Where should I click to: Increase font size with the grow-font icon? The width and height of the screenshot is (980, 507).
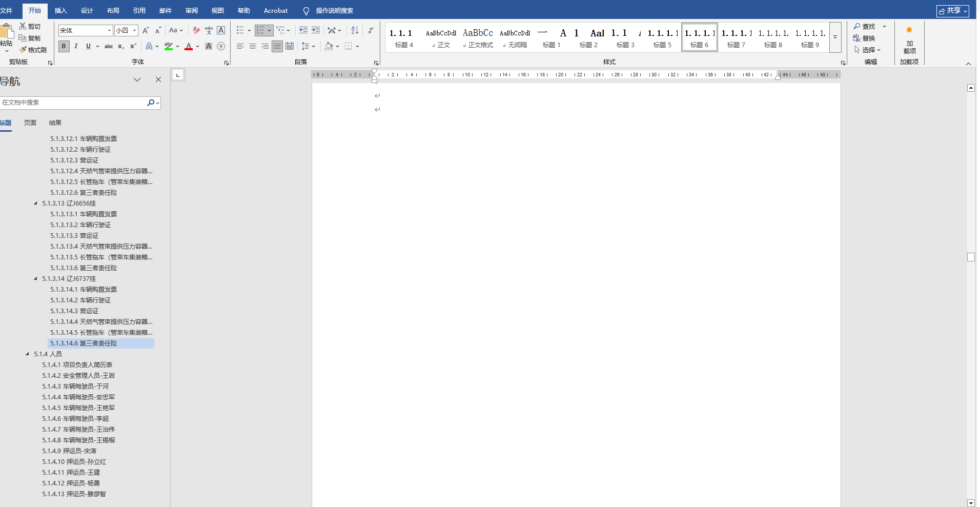point(146,31)
